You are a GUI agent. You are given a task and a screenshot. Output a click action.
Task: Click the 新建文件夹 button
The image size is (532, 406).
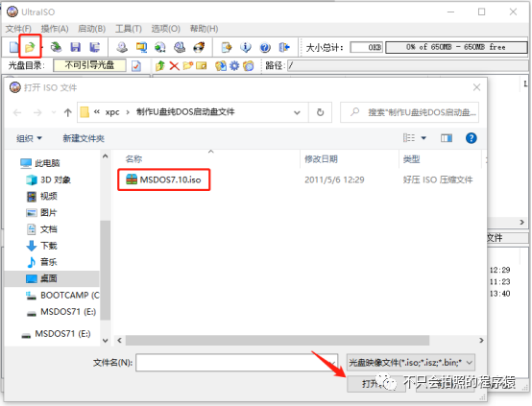84,138
